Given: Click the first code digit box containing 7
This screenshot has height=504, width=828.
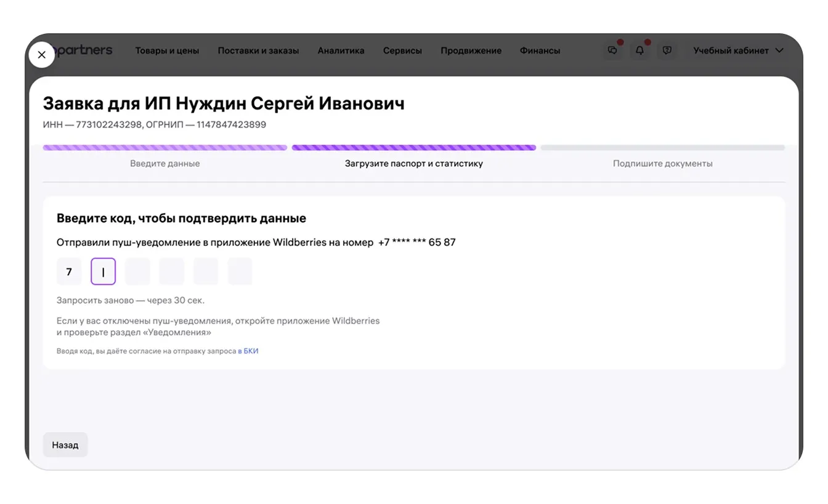Looking at the screenshot, I should coord(69,272).
